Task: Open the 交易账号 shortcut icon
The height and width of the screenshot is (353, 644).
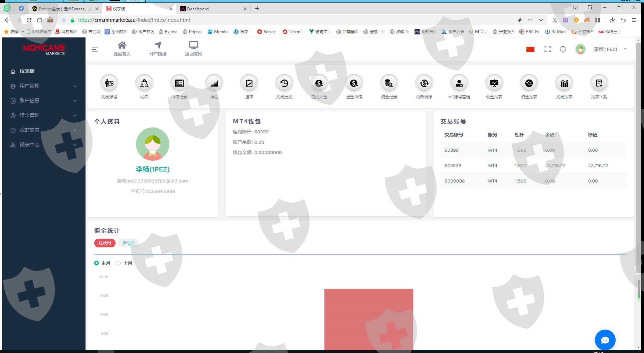Action: (x=109, y=83)
